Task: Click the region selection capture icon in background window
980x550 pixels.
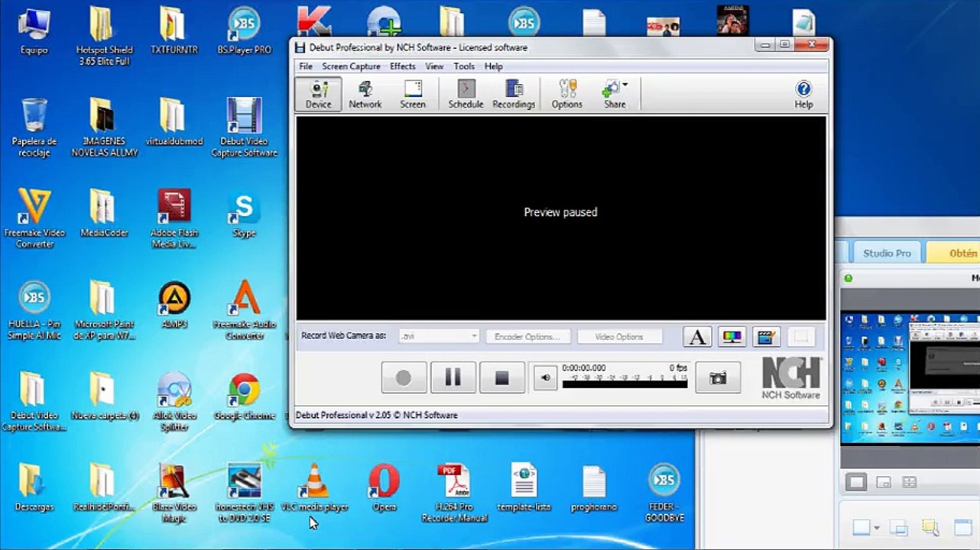Action: click(x=930, y=528)
